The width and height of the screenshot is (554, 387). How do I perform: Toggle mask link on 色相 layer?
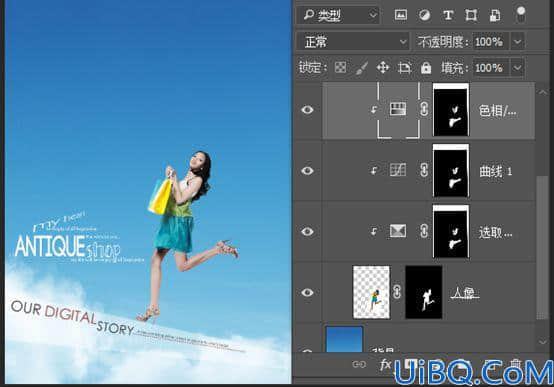pyautogui.click(x=424, y=109)
